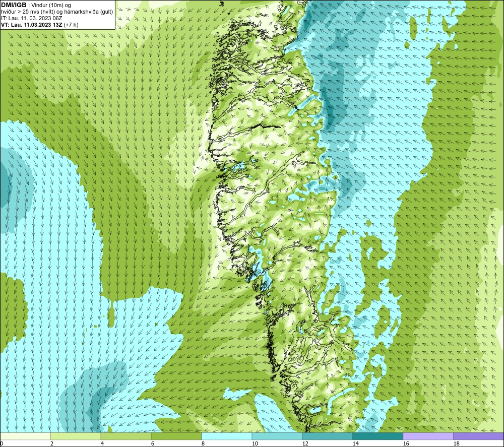Click the 'DMI/IGB' title text

pyautogui.click(x=14, y=5)
